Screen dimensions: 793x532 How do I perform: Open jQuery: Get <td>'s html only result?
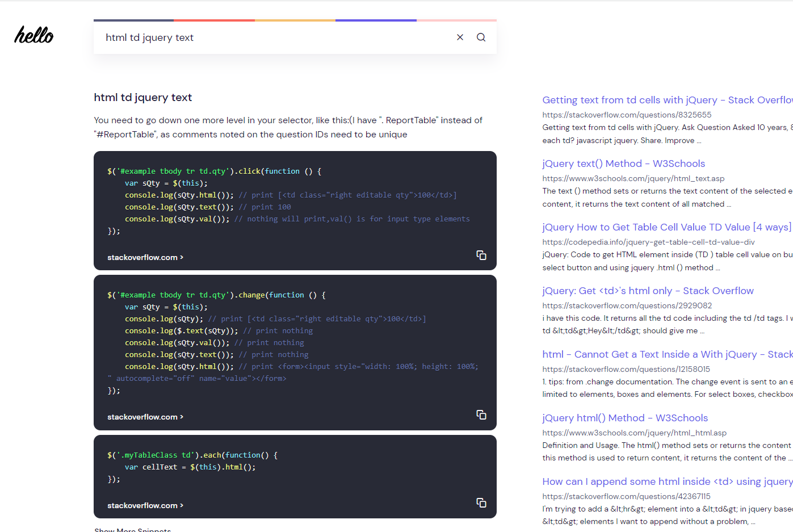pos(648,291)
